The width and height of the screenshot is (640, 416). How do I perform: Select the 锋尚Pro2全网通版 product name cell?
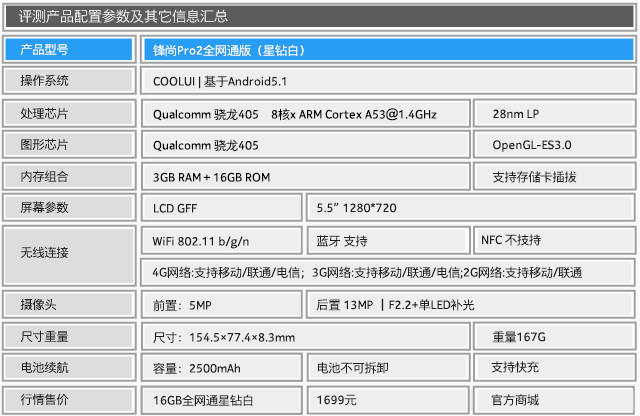click(x=386, y=49)
